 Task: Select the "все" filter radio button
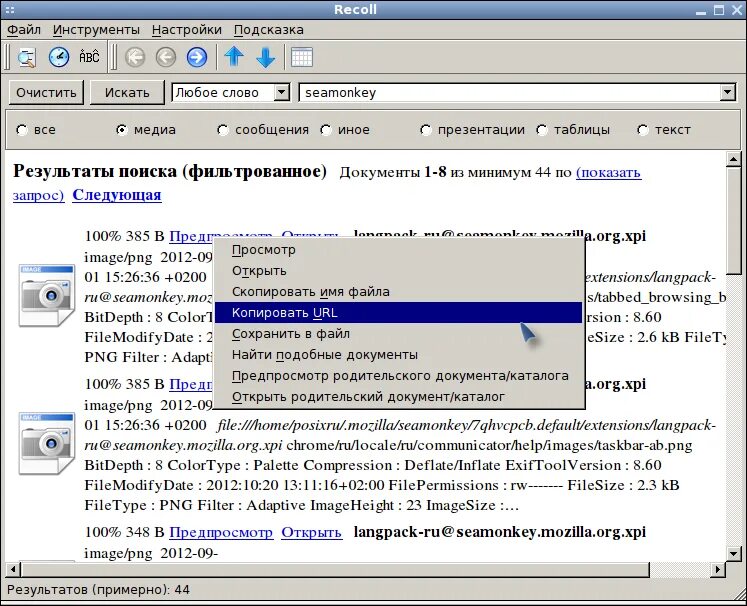pos(21,130)
